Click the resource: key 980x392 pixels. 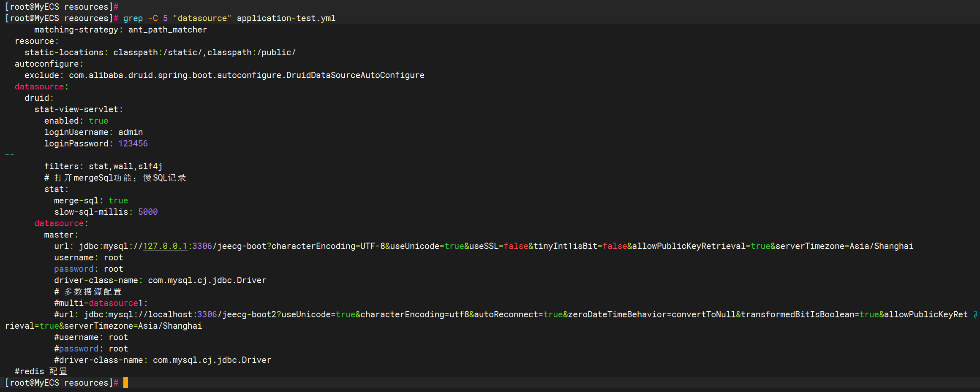[37, 41]
